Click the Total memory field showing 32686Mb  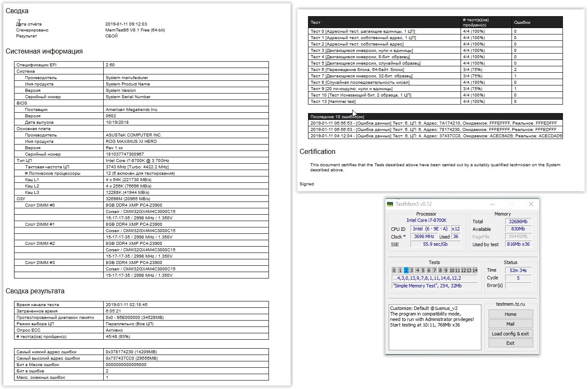click(x=518, y=221)
